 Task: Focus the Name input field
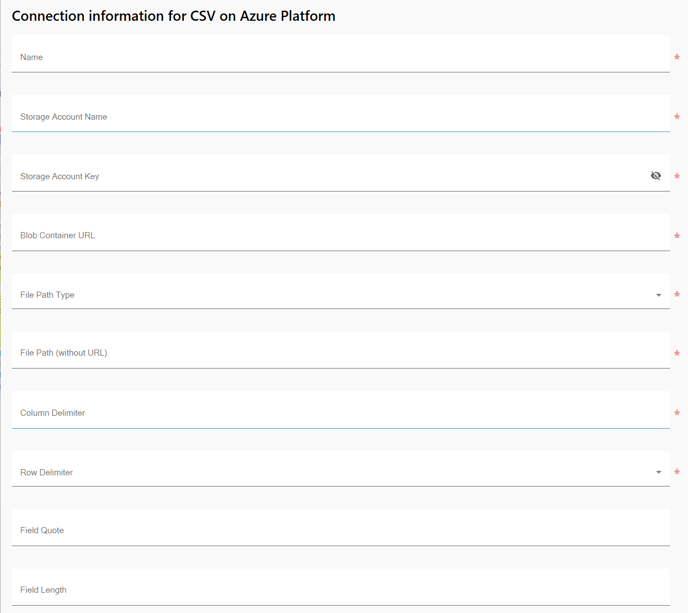[340, 54]
